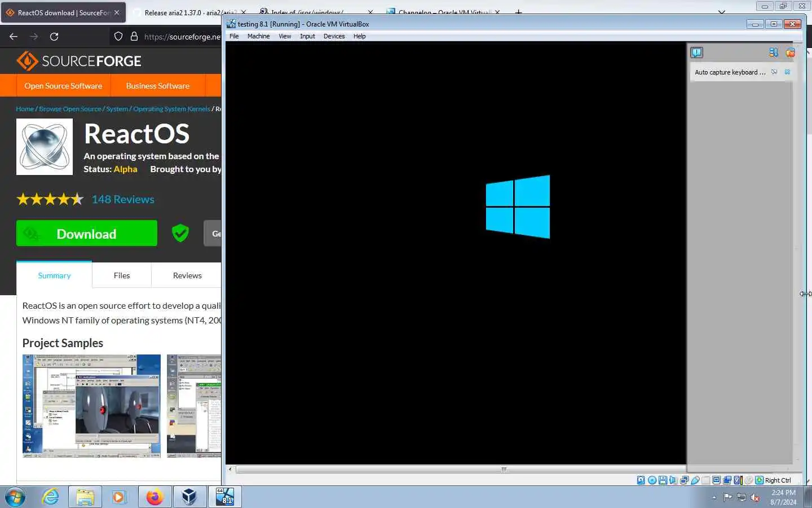Close the Changelog Oracle VM VirtualBox tab
The image size is (812, 508).
pos(497,12)
